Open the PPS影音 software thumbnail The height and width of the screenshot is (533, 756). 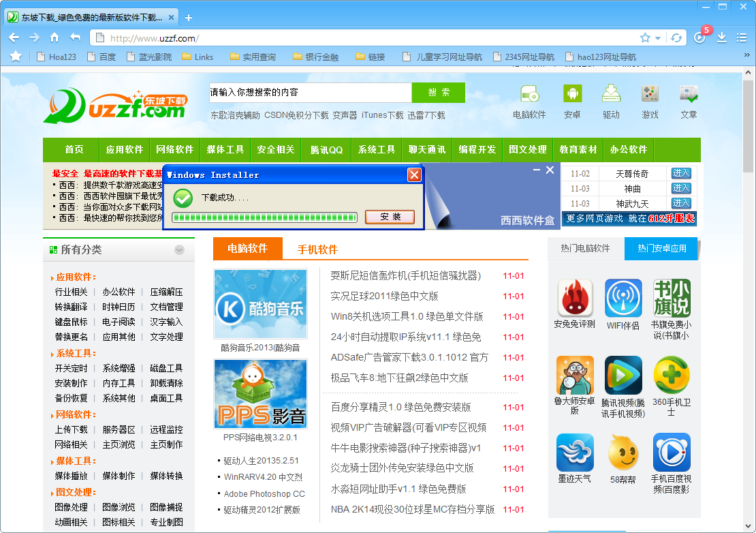tap(260, 393)
